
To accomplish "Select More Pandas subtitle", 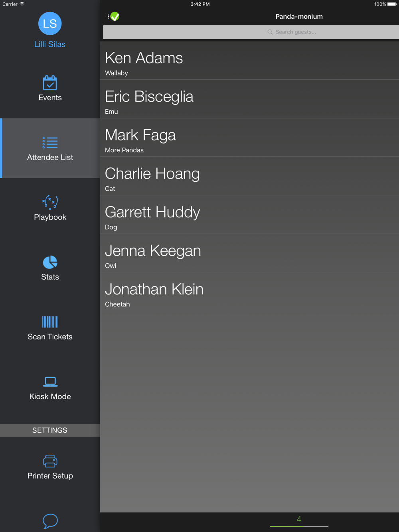I will click(x=124, y=150).
